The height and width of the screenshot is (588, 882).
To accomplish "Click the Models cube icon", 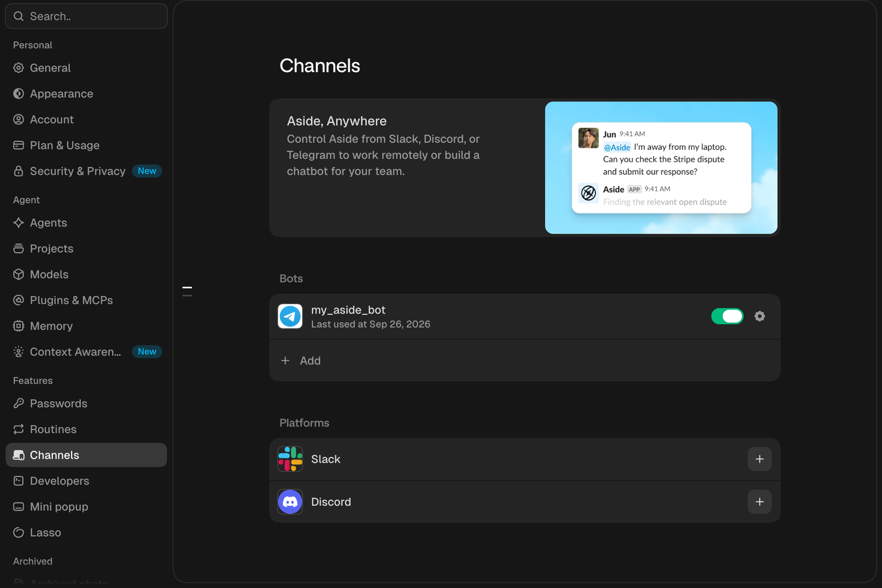I will click(19, 274).
